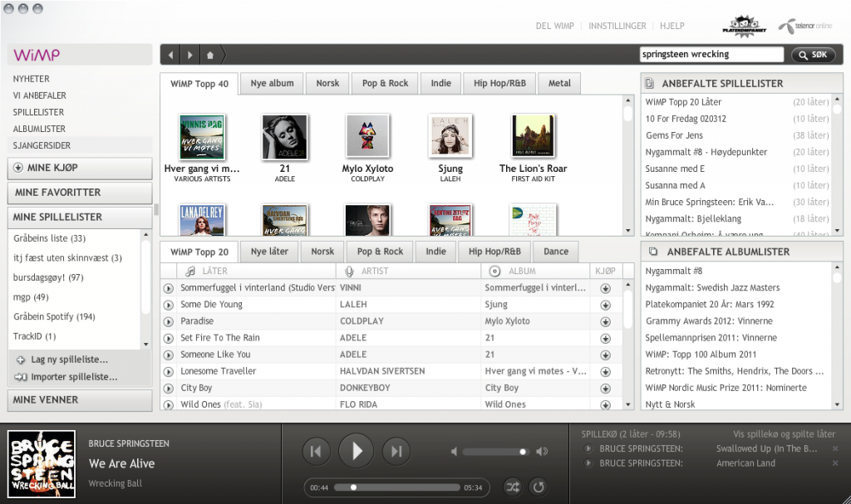Toggle repeat mode

(539, 487)
